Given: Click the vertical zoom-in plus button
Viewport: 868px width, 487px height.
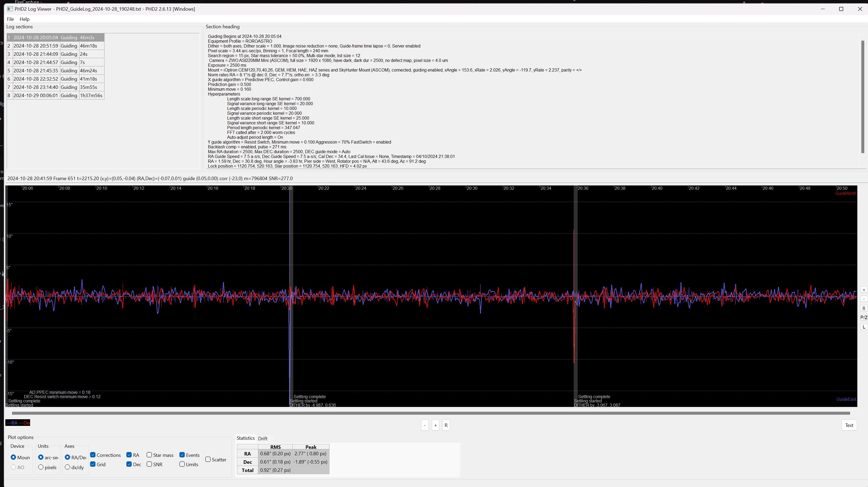Looking at the screenshot, I should click(x=864, y=290).
